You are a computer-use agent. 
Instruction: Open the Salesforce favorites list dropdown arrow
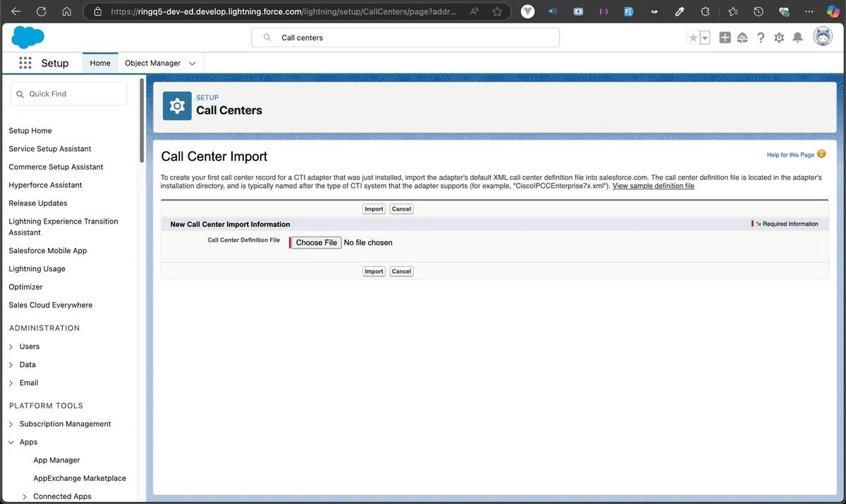705,37
